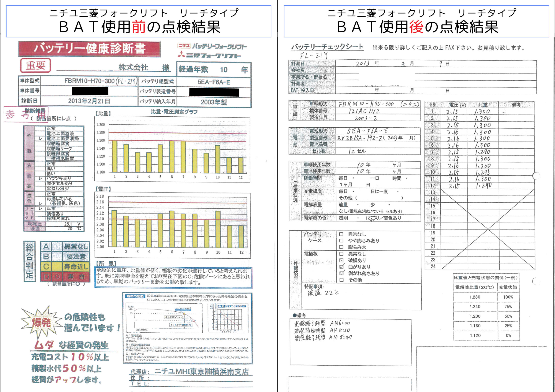Click the 備考 column header in cell table
This screenshot has height=392, width=555.
coord(516,105)
